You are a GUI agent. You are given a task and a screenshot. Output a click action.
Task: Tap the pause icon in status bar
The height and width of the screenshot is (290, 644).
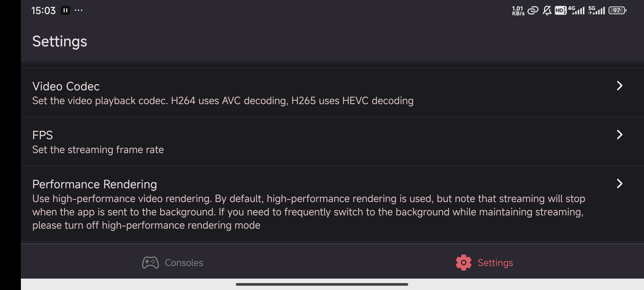(x=65, y=10)
